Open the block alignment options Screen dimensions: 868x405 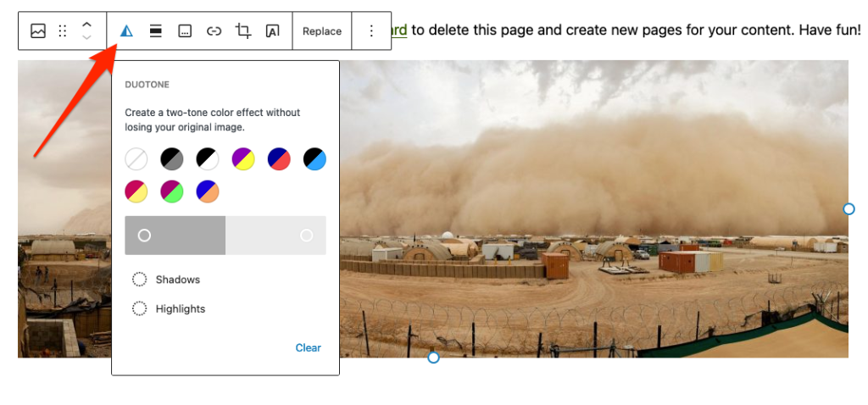tap(155, 31)
